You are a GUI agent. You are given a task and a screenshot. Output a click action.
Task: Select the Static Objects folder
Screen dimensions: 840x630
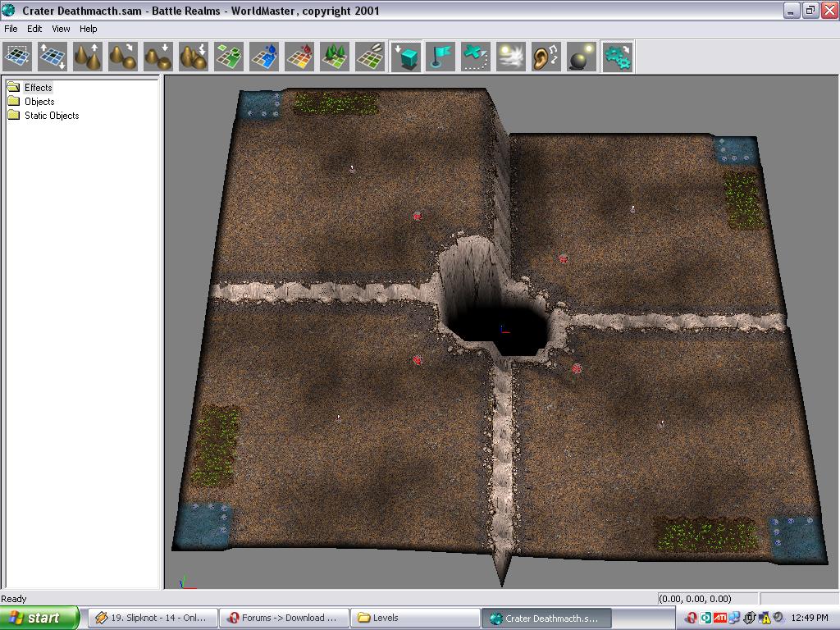pos(52,115)
